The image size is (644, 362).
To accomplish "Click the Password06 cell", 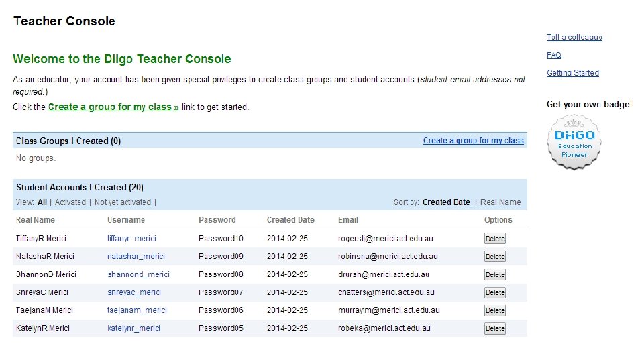I will click(221, 310).
